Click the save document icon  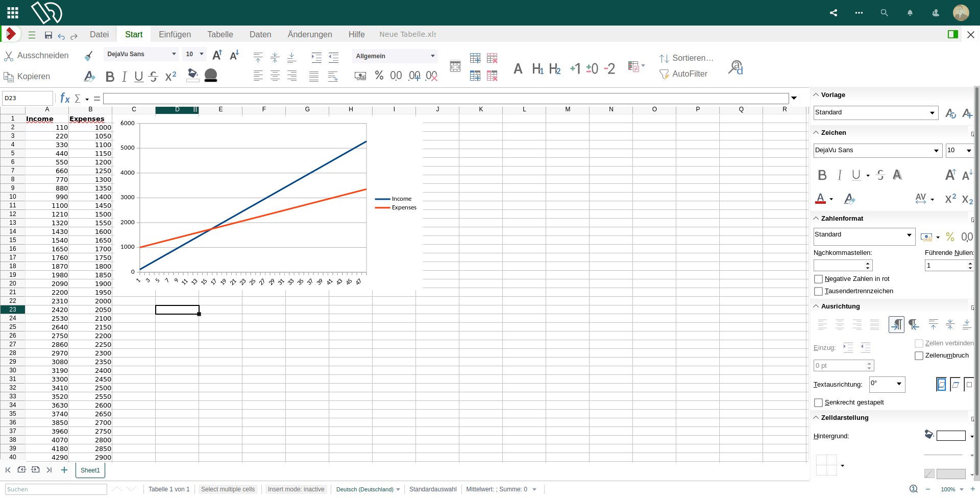pyautogui.click(x=48, y=35)
